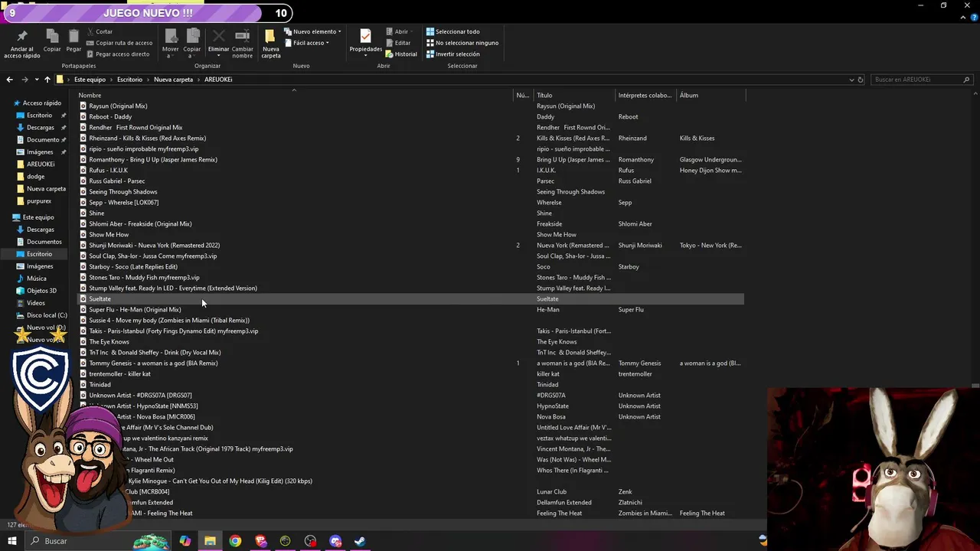The height and width of the screenshot is (551, 980).
Task: Open Propiedades checkmark icon
Action: point(365,37)
